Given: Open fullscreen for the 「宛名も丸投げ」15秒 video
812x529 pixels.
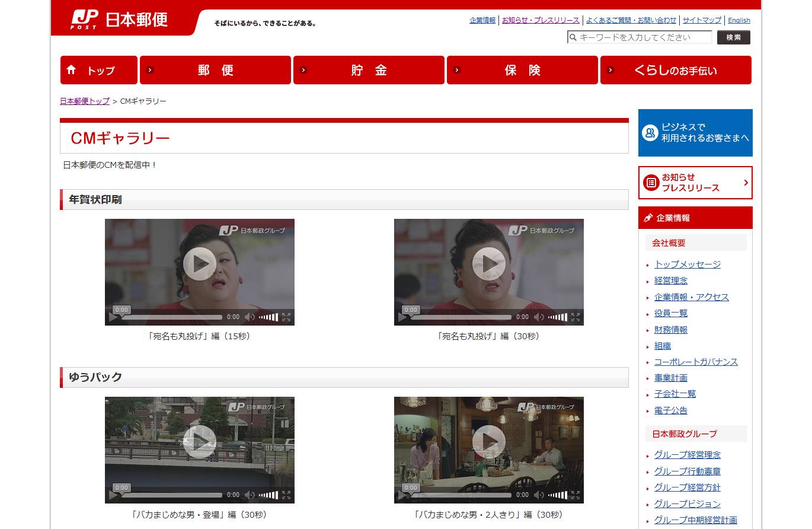Looking at the screenshot, I should coord(286,317).
